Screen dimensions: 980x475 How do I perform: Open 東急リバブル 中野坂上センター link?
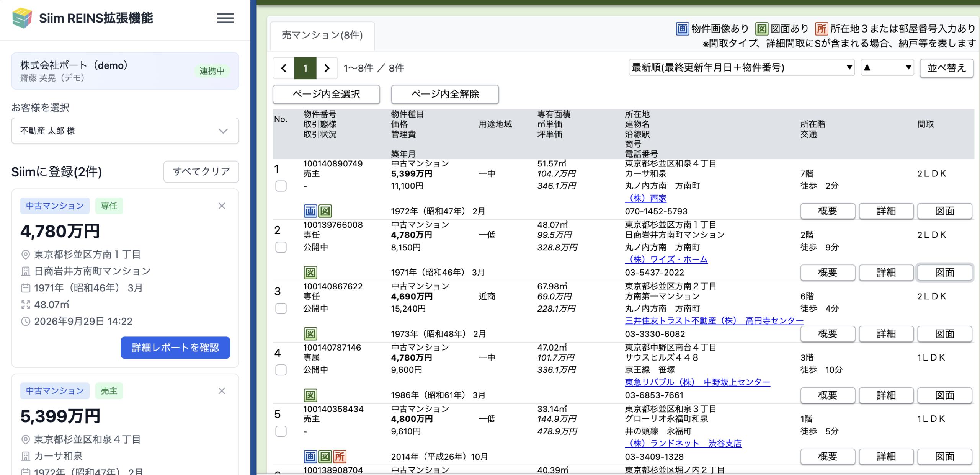coord(697,382)
